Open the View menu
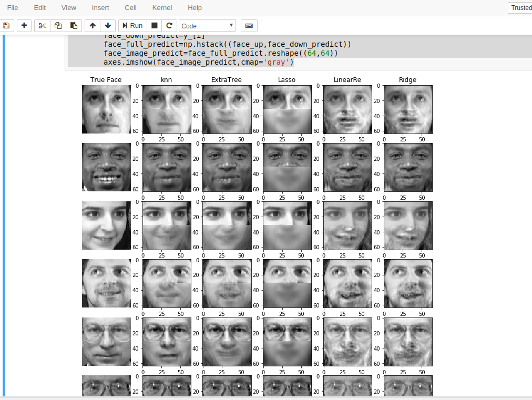 click(68, 7)
